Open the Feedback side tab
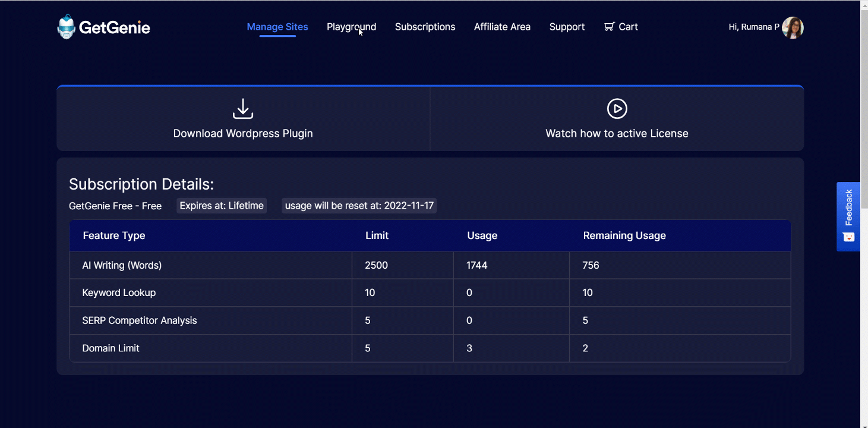 point(848,216)
